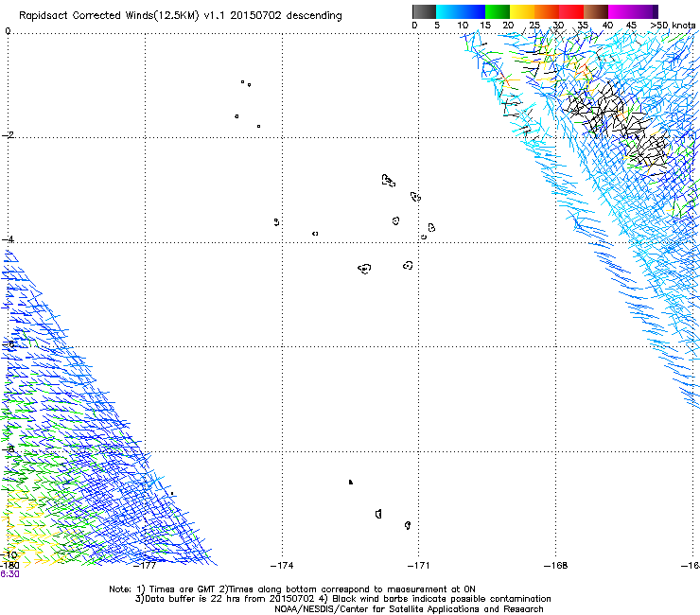Click the '-174' longitude axis label
Image resolution: width=700 pixels, height=615 pixels.
(282, 566)
